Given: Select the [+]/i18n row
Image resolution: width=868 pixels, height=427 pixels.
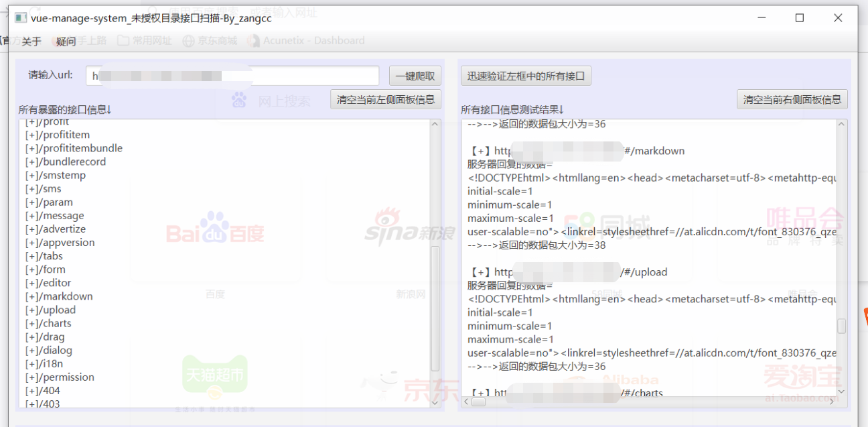Looking at the screenshot, I should pyautogui.click(x=44, y=363).
